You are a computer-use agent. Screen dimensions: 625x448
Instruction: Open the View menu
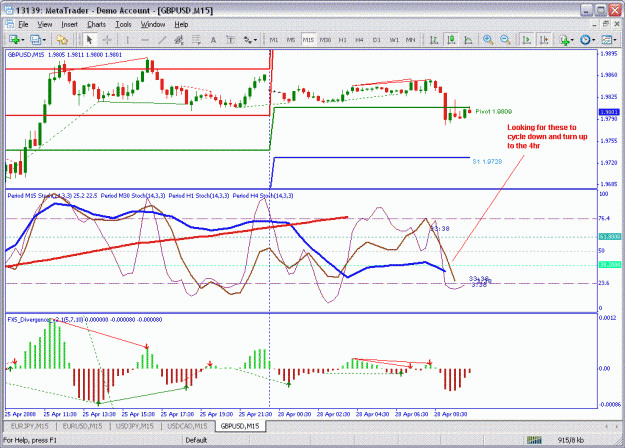click(x=45, y=24)
